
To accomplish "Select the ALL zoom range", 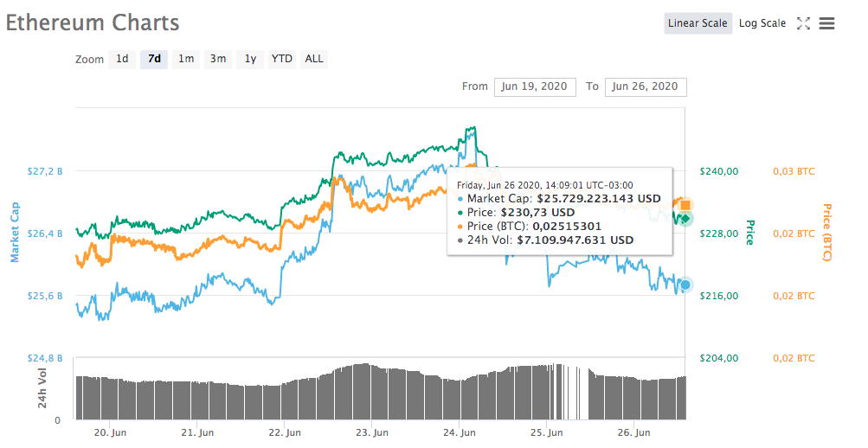I will tap(314, 59).
